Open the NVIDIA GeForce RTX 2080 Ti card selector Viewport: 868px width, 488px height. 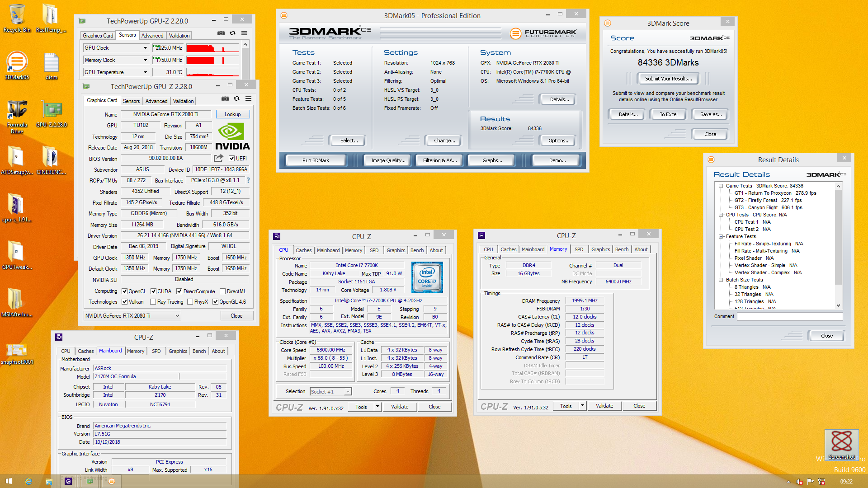pyautogui.click(x=132, y=316)
